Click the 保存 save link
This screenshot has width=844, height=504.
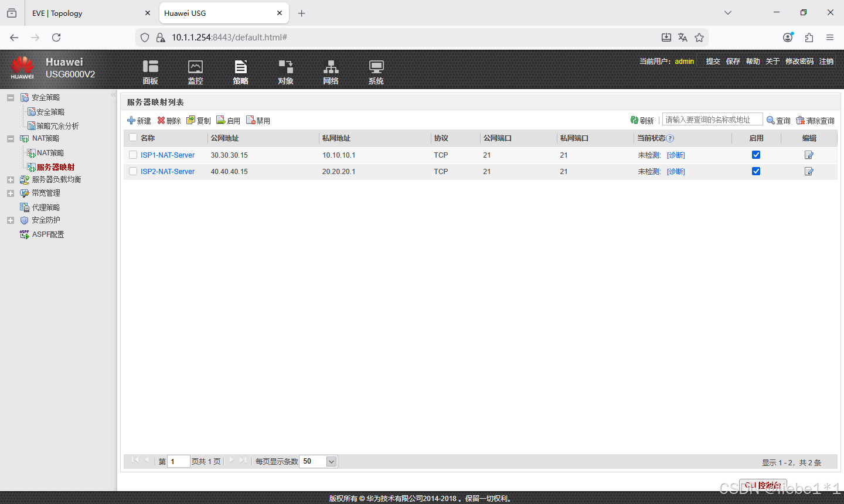click(x=733, y=61)
